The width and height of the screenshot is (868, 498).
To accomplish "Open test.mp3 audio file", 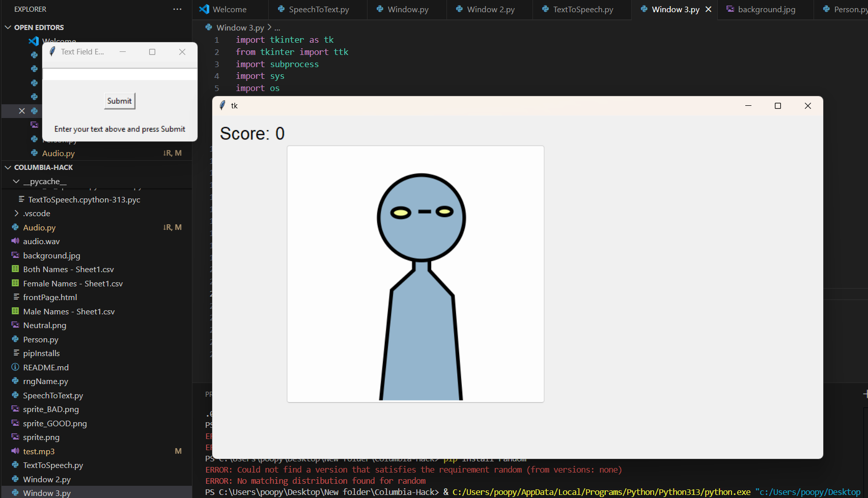I will pyautogui.click(x=39, y=451).
